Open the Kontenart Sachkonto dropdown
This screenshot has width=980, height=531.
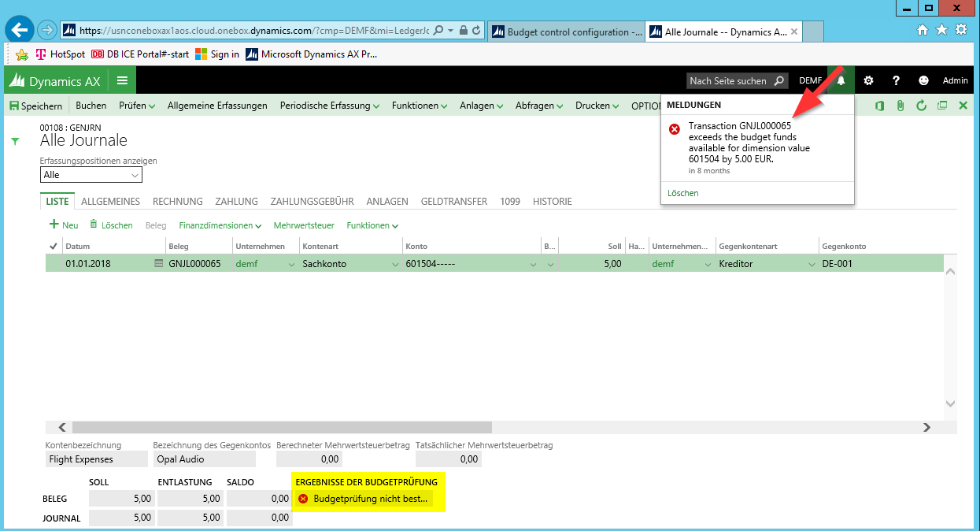(x=395, y=265)
